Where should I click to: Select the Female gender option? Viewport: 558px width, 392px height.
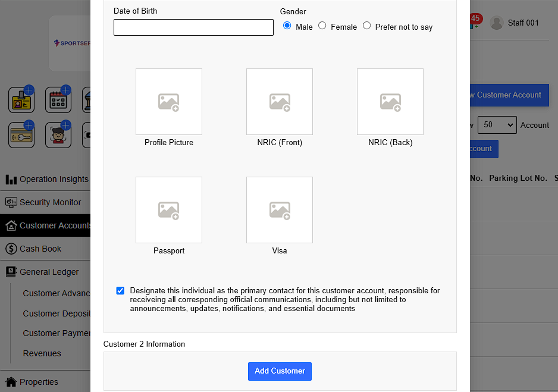tap(322, 26)
